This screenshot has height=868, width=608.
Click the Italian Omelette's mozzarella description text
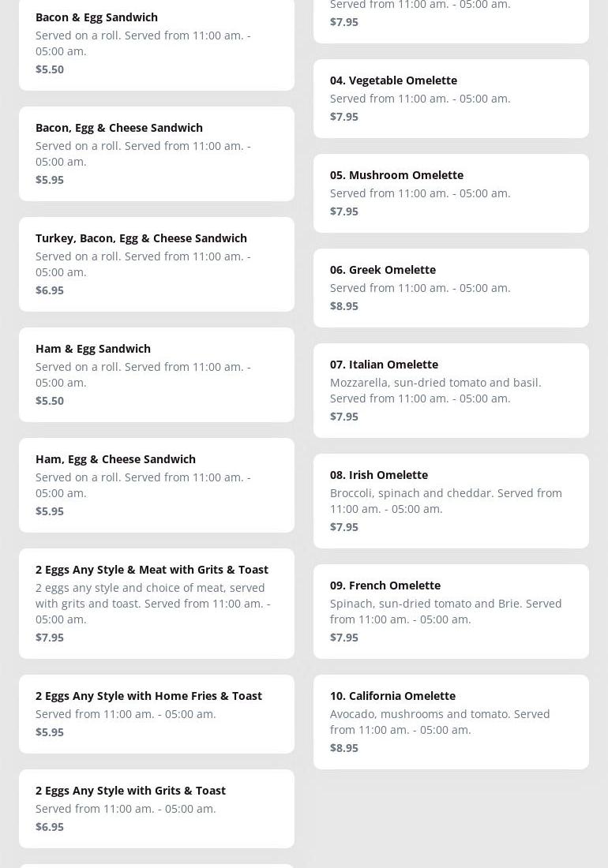435,390
